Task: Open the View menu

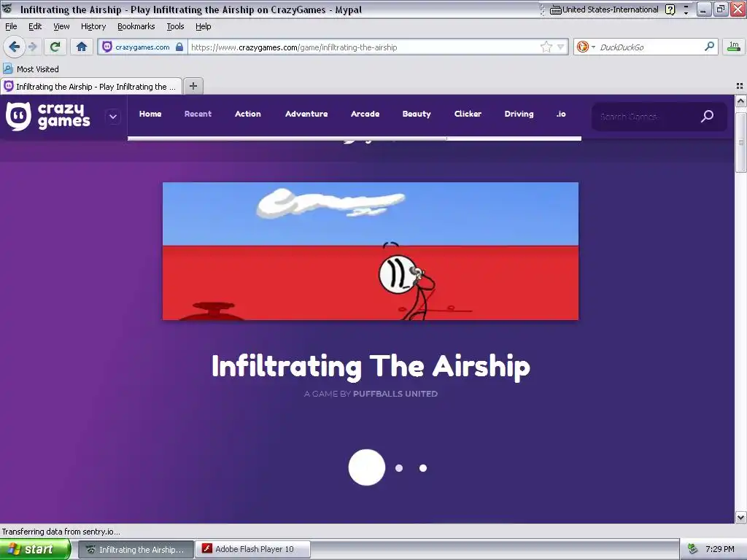Action: (61, 26)
